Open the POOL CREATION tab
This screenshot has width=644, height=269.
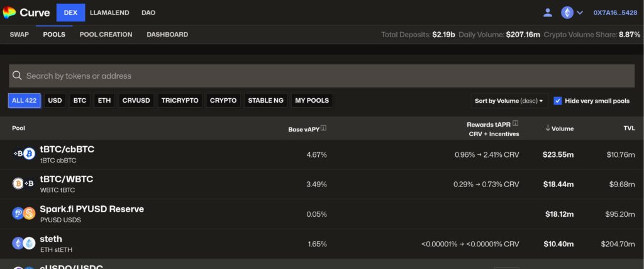[x=106, y=35]
